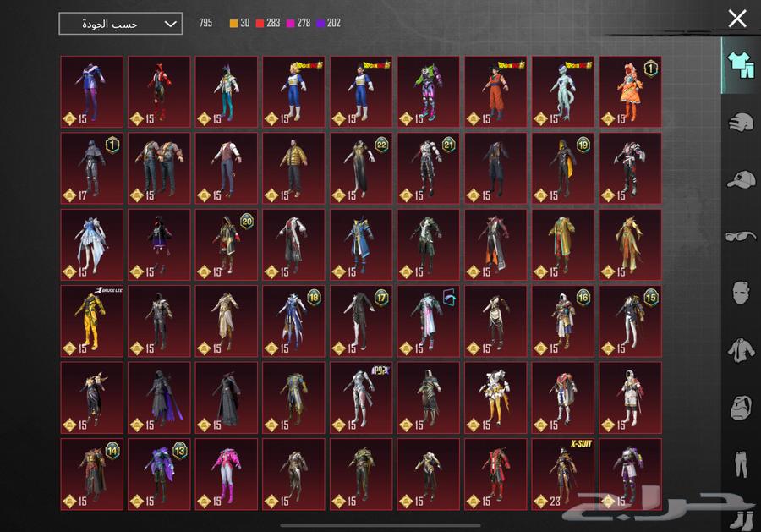Screen dimensions: 761x532
Task: Click the arrow of the sort dropdown
Action: click(170, 24)
